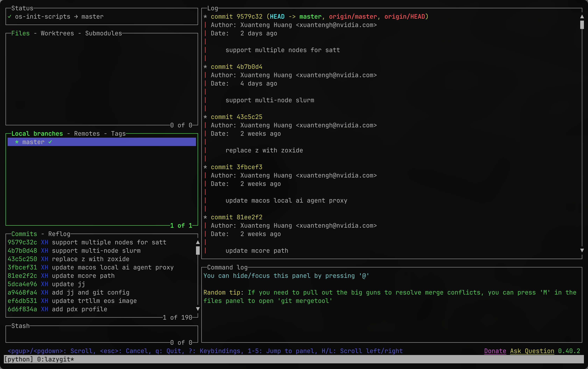
Task: Click the Log panel scroll down arrow
Action: point(582,250)
